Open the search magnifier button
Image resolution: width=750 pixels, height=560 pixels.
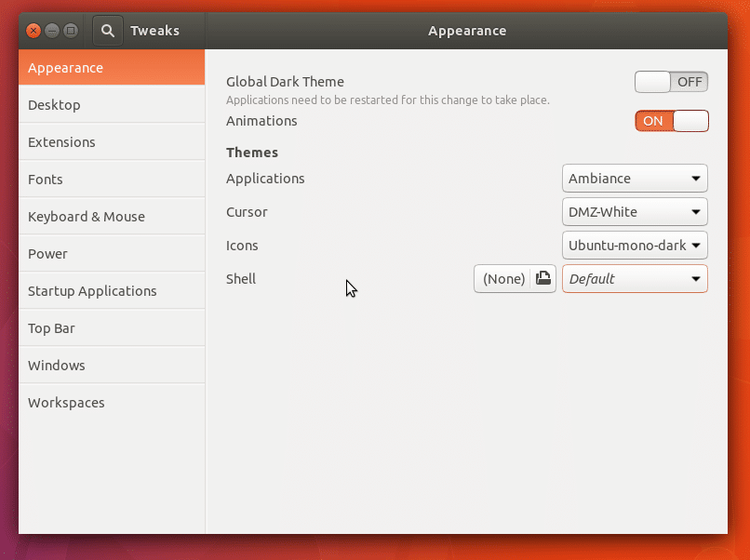(x=108, y=31)
